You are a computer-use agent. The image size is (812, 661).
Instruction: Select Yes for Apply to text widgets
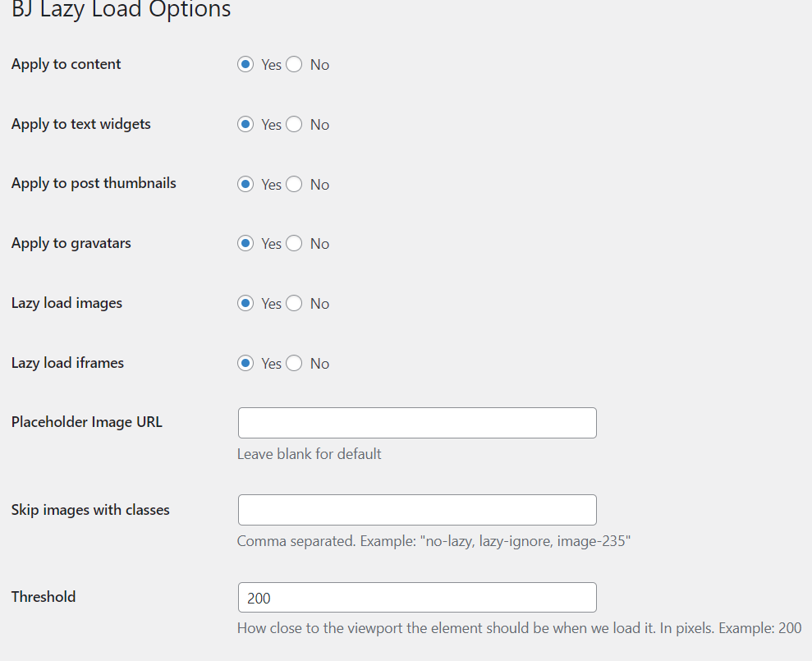point(245,124)
